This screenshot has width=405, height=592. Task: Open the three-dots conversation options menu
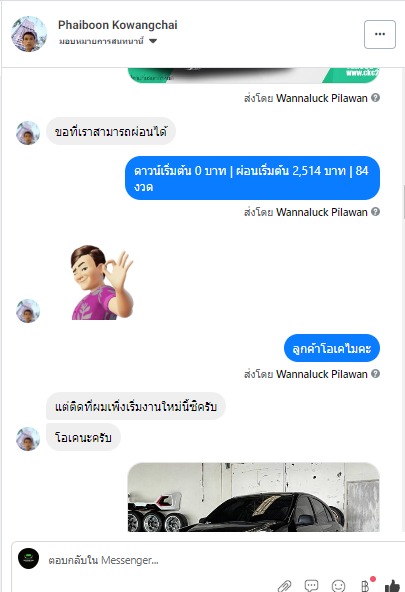tap(380, 34)
